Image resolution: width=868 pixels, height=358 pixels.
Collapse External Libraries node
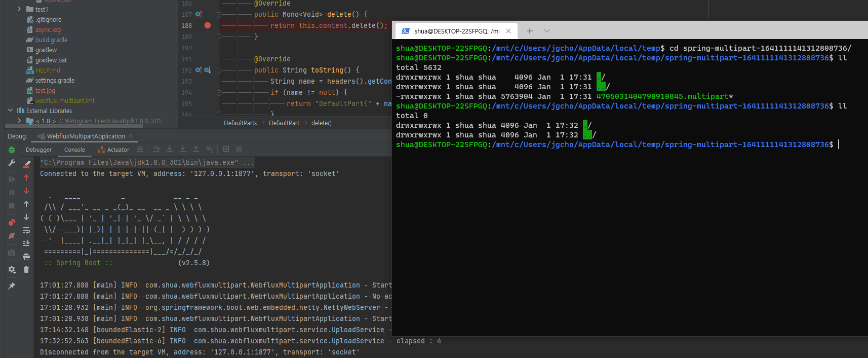10,111
